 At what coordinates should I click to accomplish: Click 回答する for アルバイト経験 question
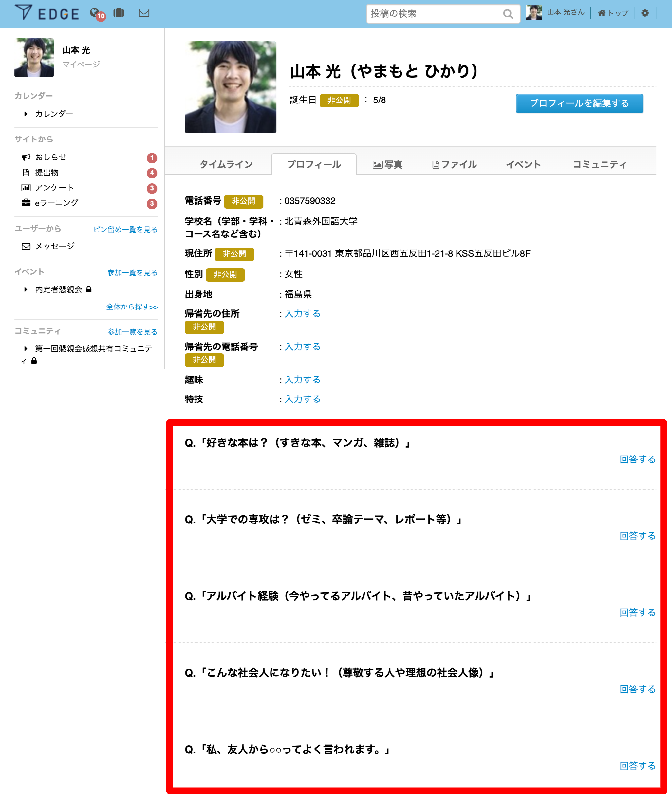pos(637,613)
